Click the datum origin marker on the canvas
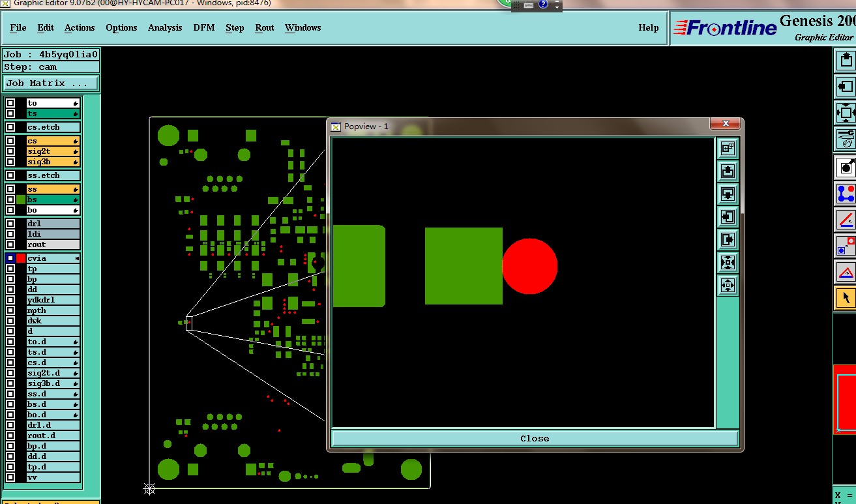Viewport: 856px width, 504px height. 149,488
